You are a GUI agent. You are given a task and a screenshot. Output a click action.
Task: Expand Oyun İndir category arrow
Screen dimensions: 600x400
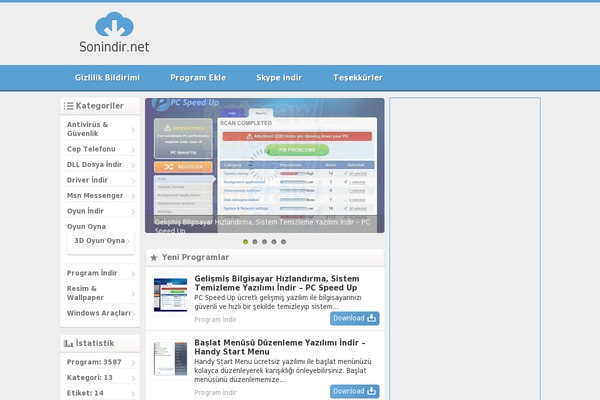[x=133, y=212]
